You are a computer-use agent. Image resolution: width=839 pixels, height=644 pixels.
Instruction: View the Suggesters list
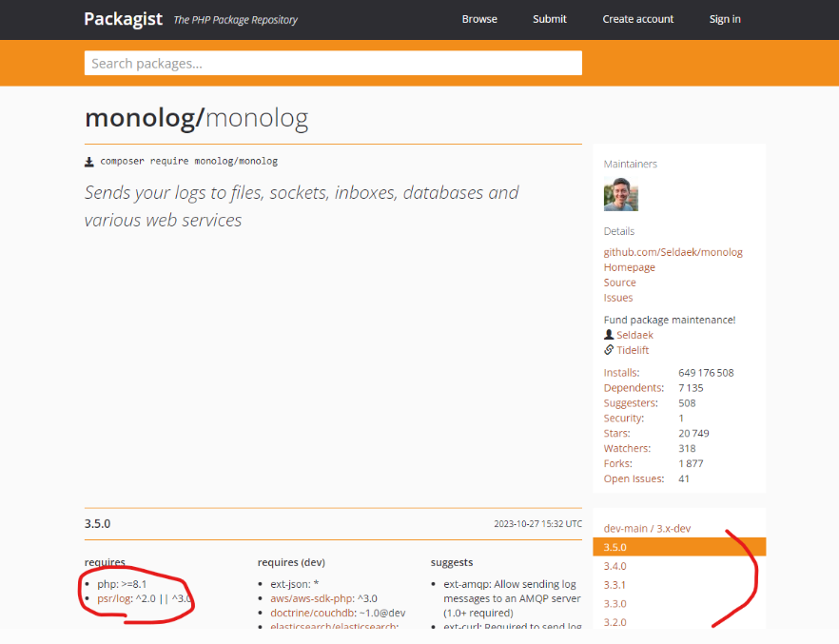coord(631,402)
